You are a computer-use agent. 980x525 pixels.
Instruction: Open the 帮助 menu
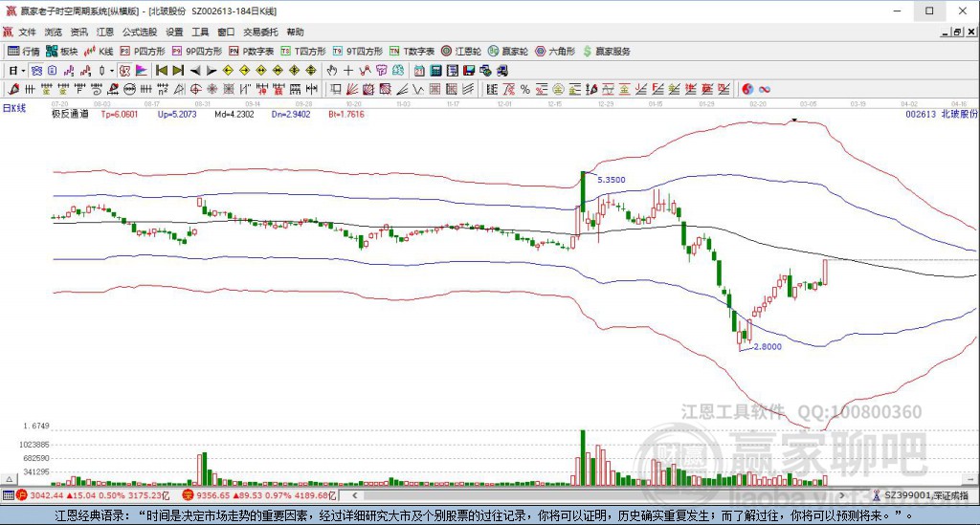[x=295, y=32]
